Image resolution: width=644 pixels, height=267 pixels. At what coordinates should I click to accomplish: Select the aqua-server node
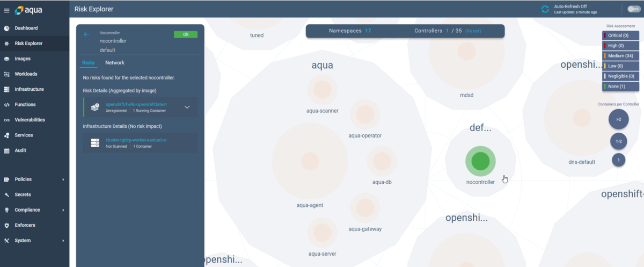(x=323, y=233)
